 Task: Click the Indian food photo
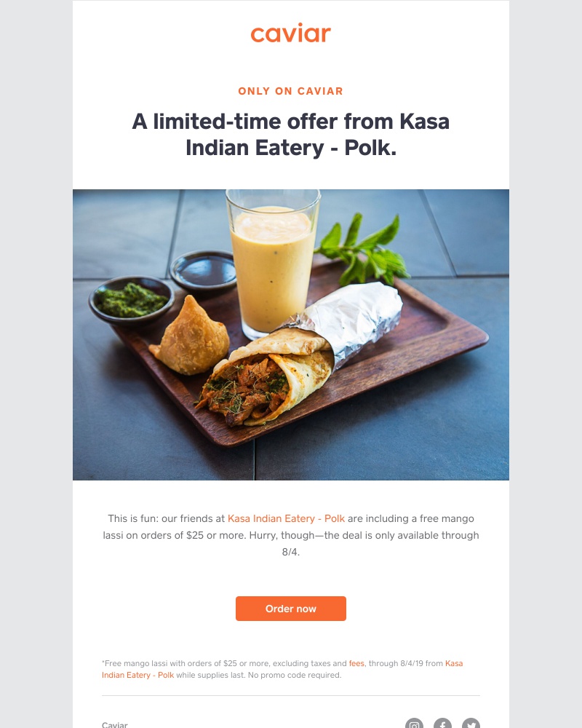coord(290,334)
